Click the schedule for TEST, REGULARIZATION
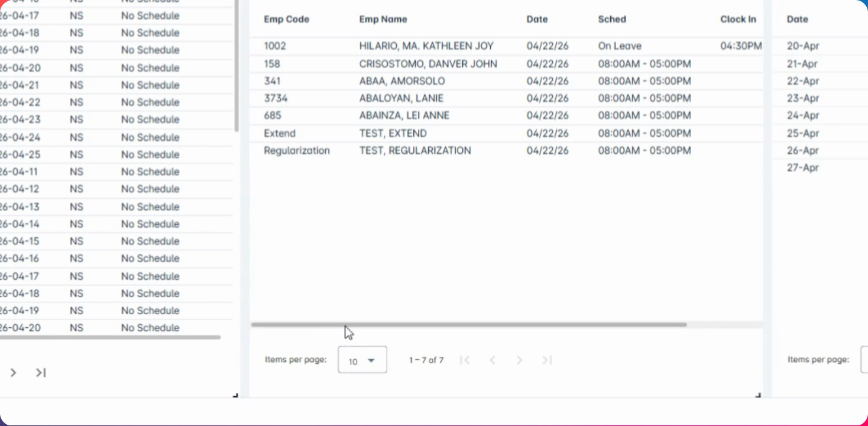This screenshot has width=868, height=426. [644, 150]
